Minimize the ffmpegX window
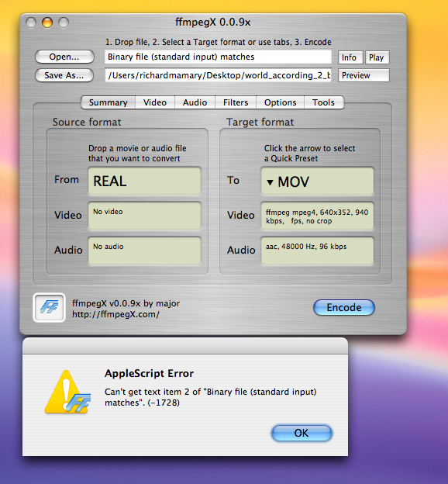 [x=47, y=22]
